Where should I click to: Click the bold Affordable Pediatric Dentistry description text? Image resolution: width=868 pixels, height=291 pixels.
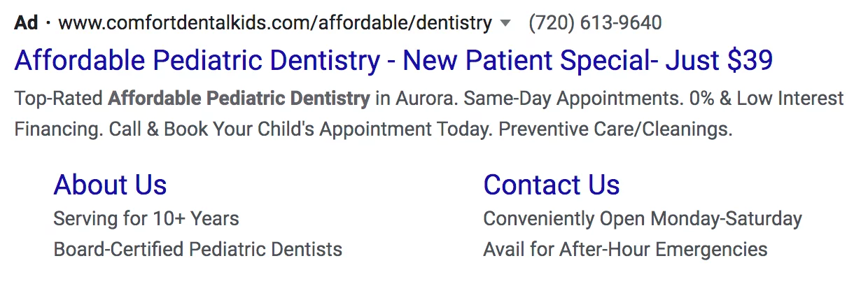(x=239, y=98)
